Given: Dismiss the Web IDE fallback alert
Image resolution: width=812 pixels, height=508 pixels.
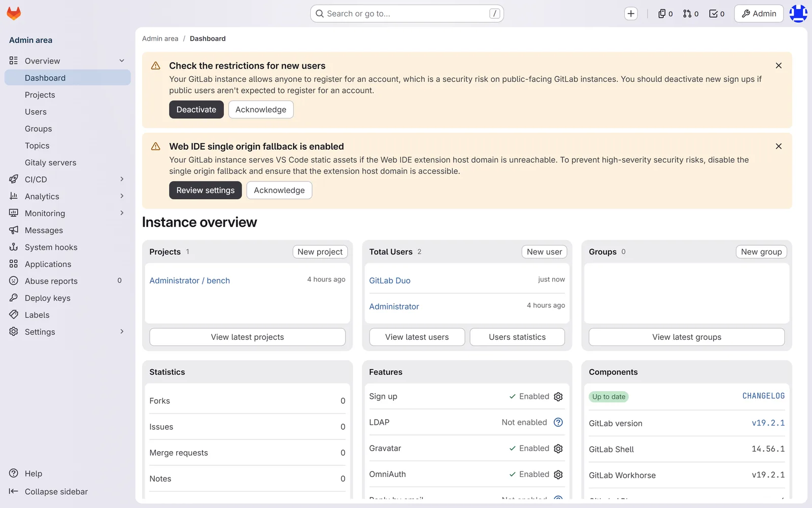Looking at the screenshot, I should tap(779, 146).
